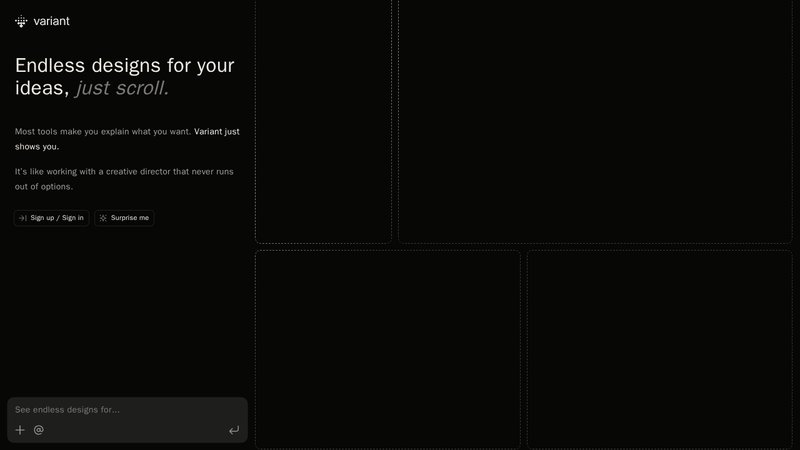
Task: Click the 'creative director' paragraph line
Action: [124, 172]
